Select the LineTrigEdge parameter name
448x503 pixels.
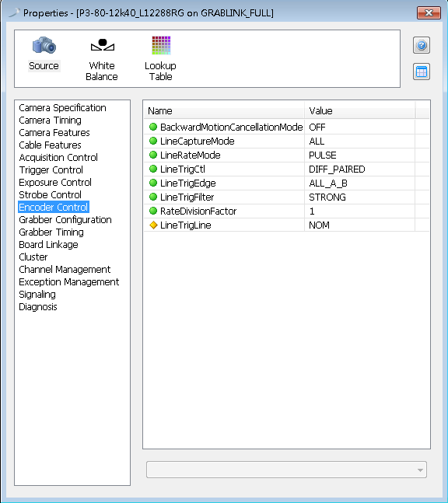pyautogui.click(x=188, y=183)
